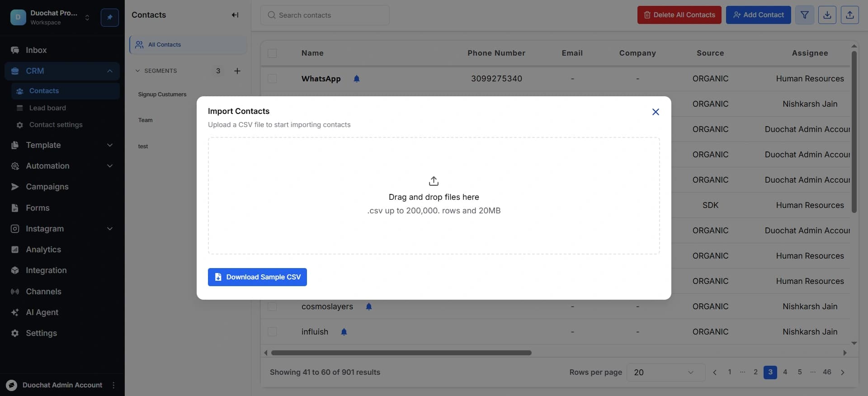Screen dimensions: 868x396
Task: Jump to last page 46
Action: (827, 372)
